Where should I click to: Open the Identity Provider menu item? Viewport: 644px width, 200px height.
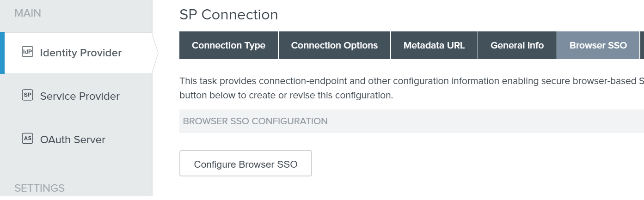81,53
